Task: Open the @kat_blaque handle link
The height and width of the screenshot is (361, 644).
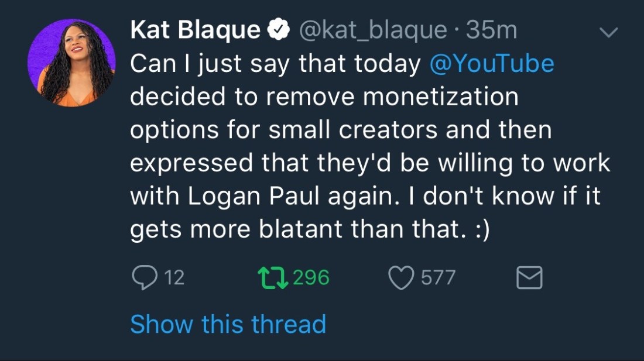Action: [373, 30]
